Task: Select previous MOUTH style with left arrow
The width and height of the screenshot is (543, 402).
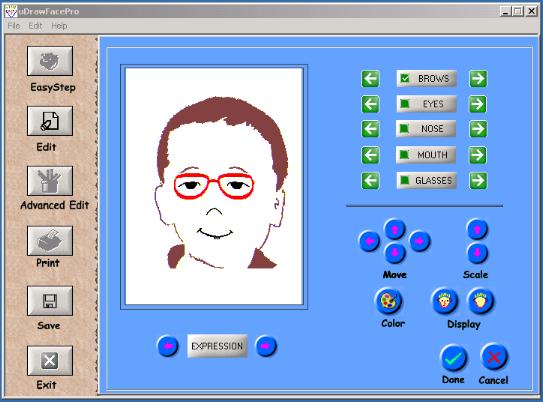Action: click(371, 155)
